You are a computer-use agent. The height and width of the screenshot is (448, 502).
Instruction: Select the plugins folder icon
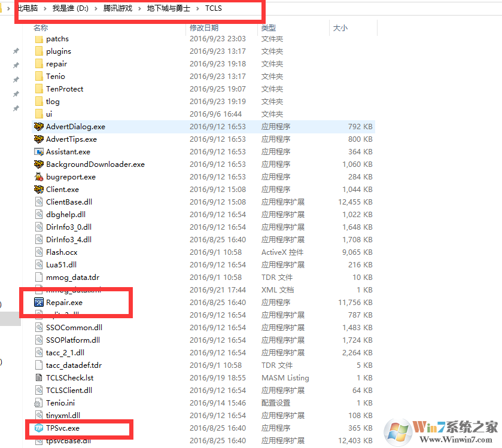39,51
